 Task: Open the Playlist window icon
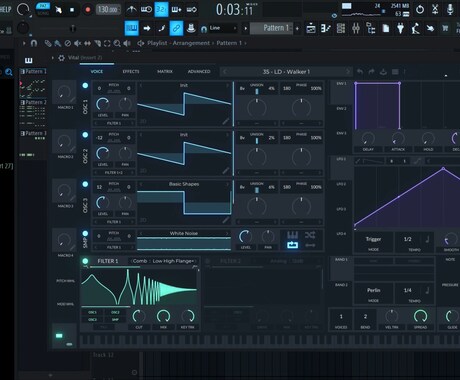tap(311, 28)
